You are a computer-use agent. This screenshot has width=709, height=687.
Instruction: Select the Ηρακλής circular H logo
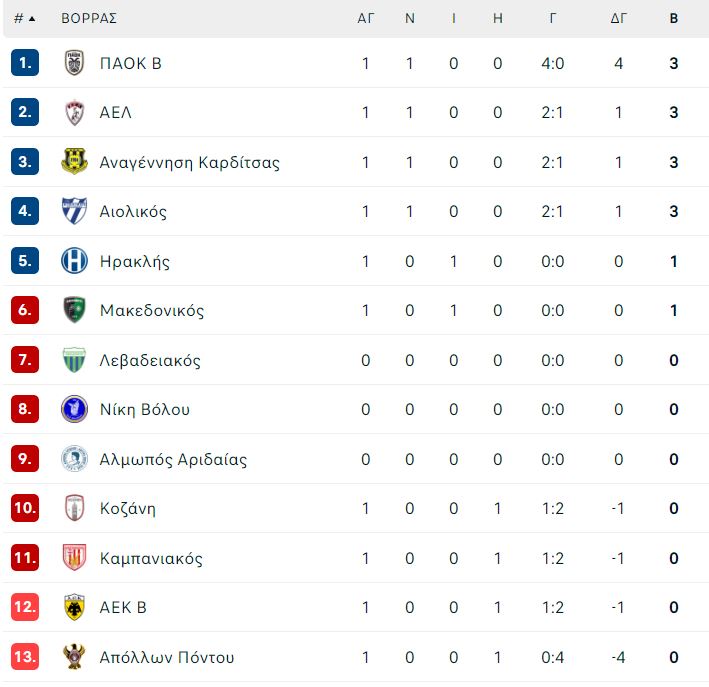74,261
